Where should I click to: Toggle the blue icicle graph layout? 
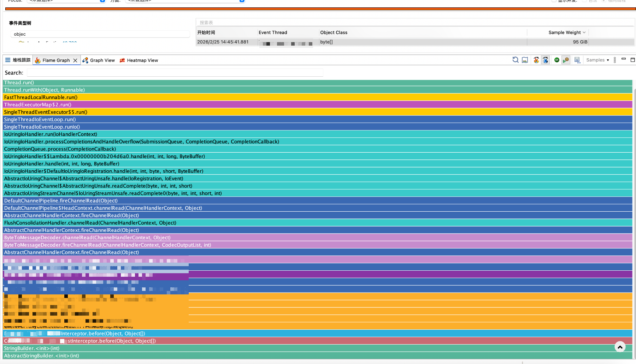[x=546, y=60]
